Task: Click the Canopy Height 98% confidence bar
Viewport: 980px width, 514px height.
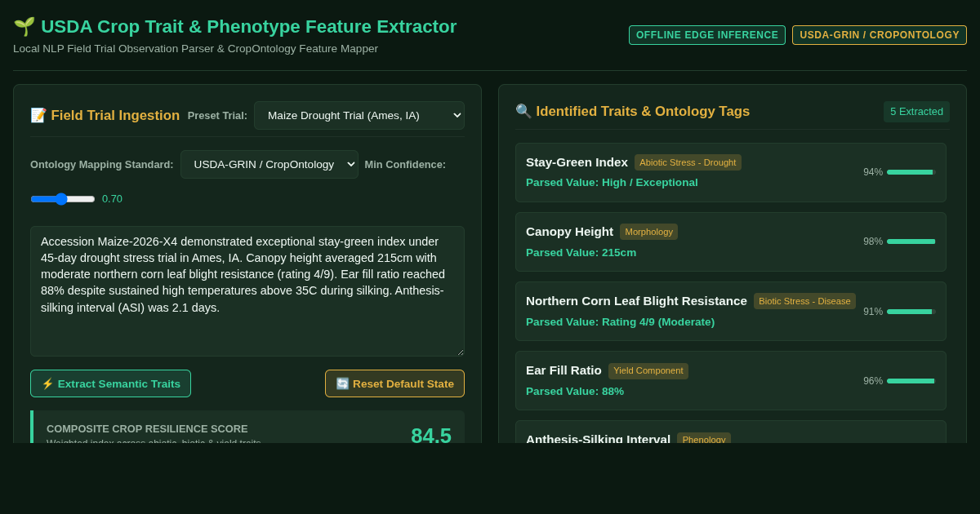Action: 911,241
